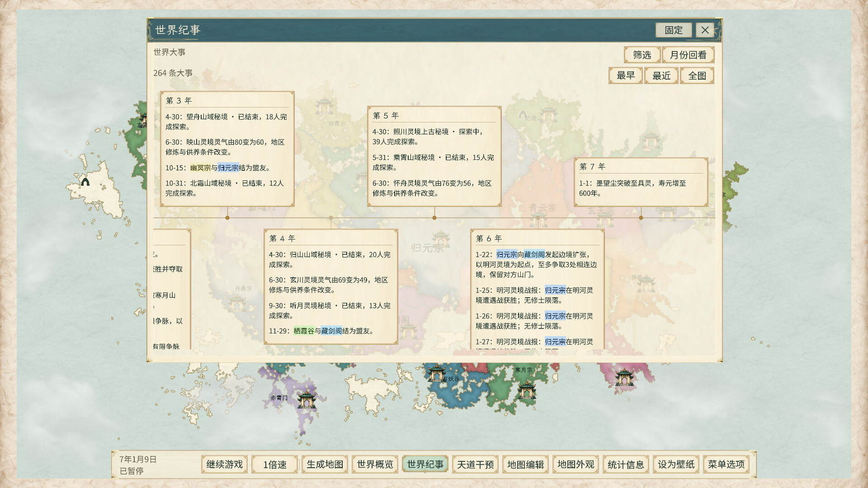Open the 筛选 filter
The width and height of the screenshot is (868, 488).
tap(642, 55)
